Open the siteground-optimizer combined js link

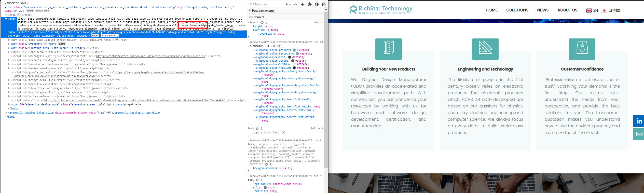[x=137, y=100]
